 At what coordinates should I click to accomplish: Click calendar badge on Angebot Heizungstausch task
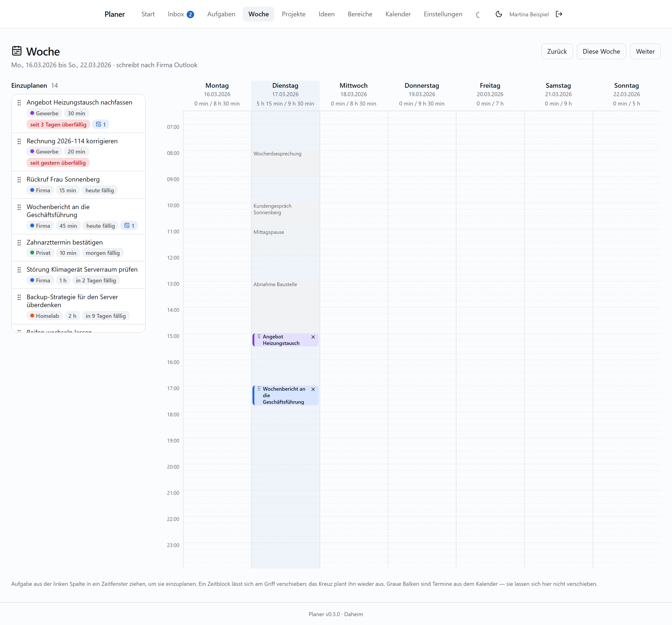point(101,124)
